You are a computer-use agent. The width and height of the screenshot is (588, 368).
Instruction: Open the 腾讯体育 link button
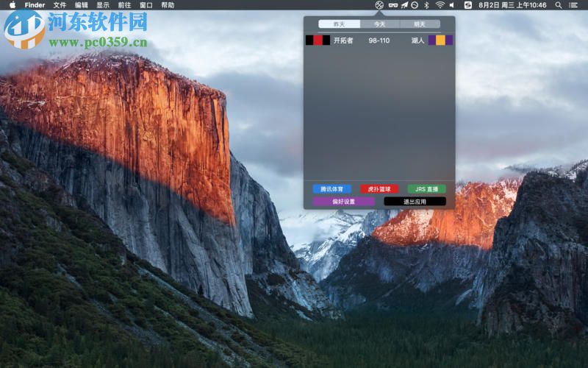coord(332,189)
